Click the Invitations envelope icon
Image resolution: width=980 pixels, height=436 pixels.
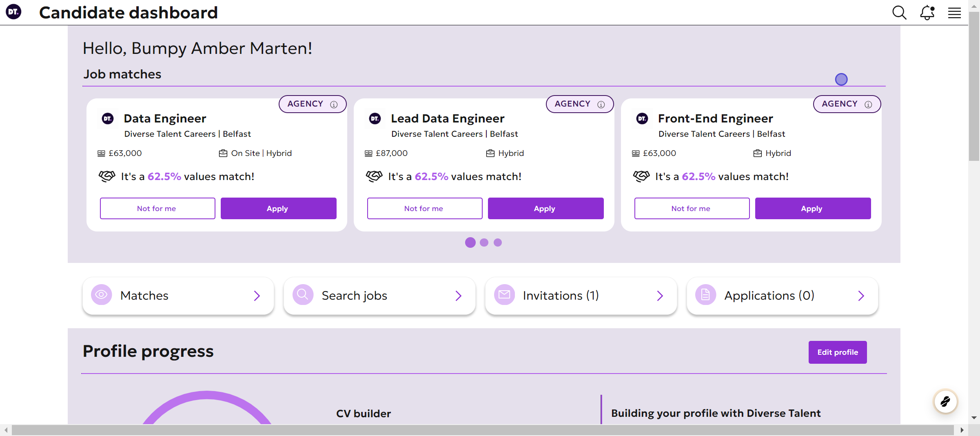click(504, 295)
